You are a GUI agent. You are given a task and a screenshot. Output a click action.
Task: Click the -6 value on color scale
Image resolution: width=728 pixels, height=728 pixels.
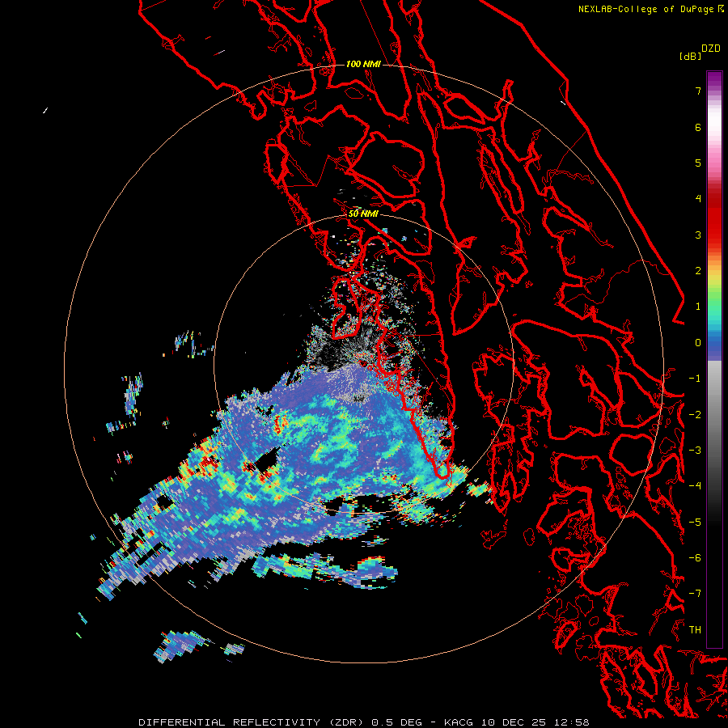[695, 558]
